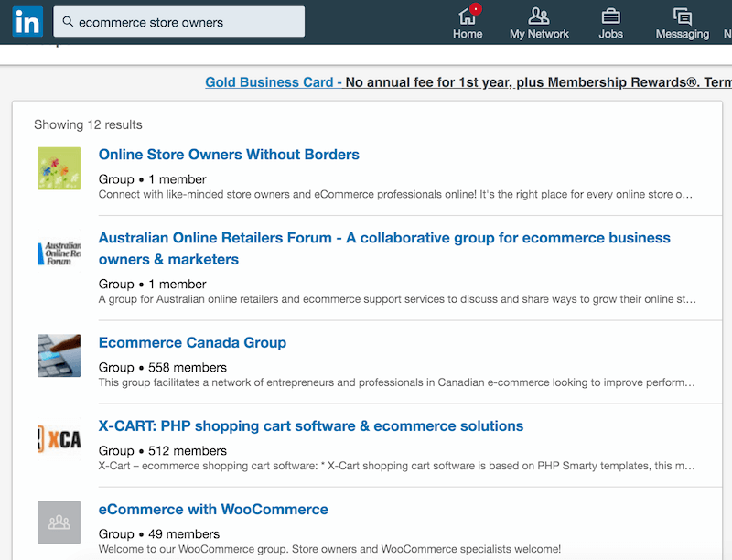Click 'Group • 49 members' text
Screen dimensions: 732x560
[159, 533]
